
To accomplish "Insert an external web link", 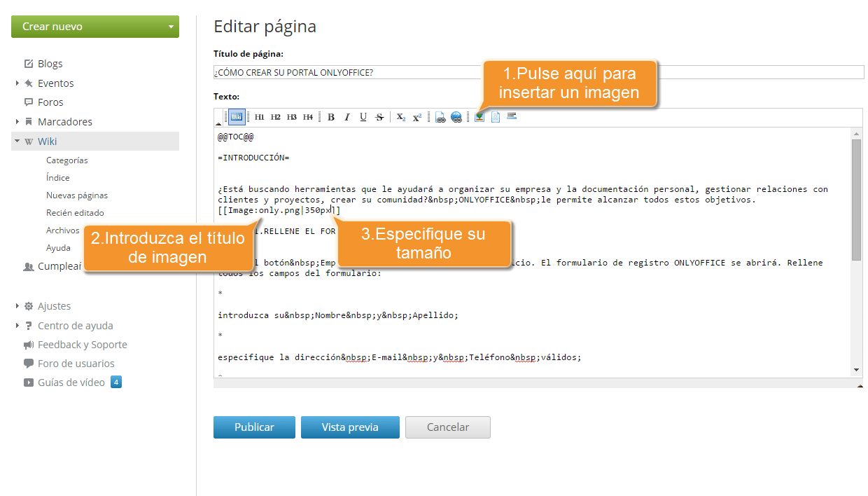I will point(456,118).
